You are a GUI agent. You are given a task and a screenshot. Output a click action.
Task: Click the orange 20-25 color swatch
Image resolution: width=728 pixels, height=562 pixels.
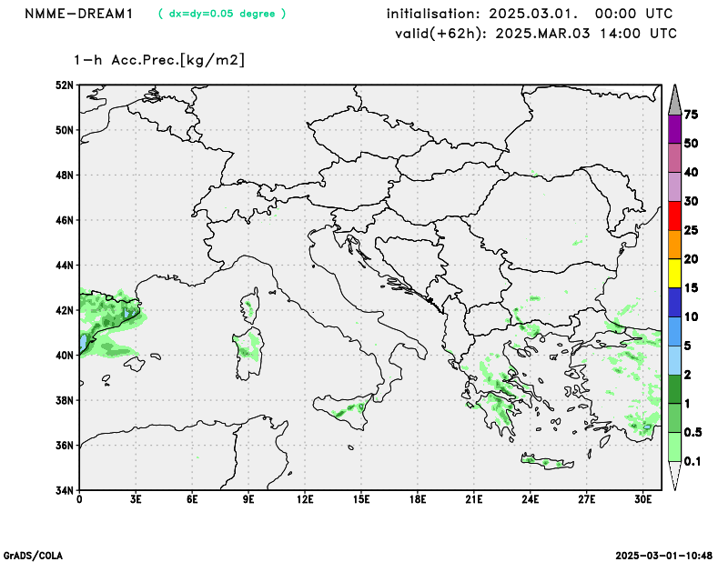(x=674, y=245)
